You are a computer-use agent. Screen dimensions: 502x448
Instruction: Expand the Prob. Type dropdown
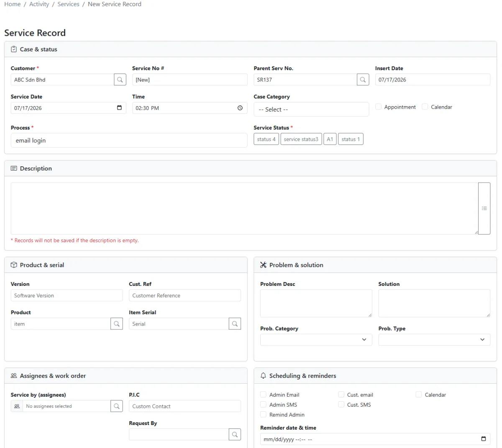point(434,340)
